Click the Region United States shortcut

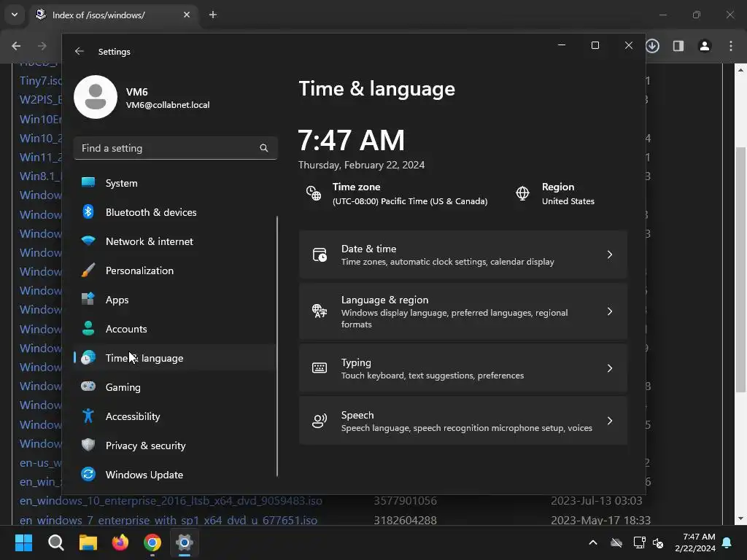click(x=555, y=194)
